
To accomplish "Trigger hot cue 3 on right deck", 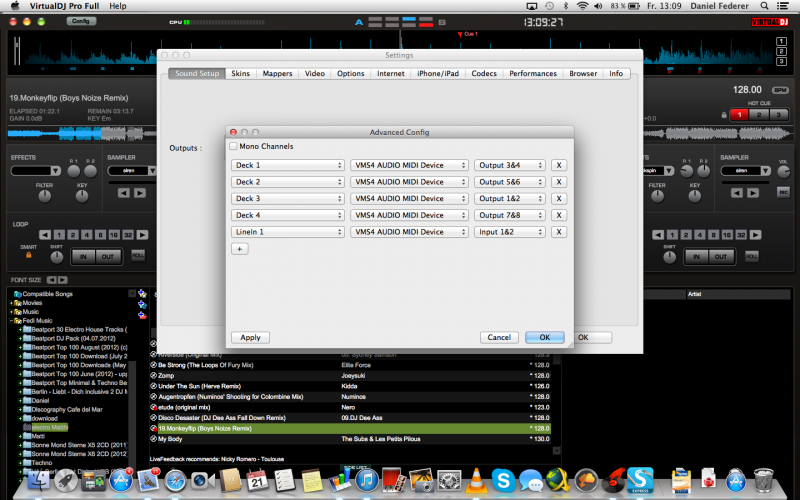I will [778, 115].
